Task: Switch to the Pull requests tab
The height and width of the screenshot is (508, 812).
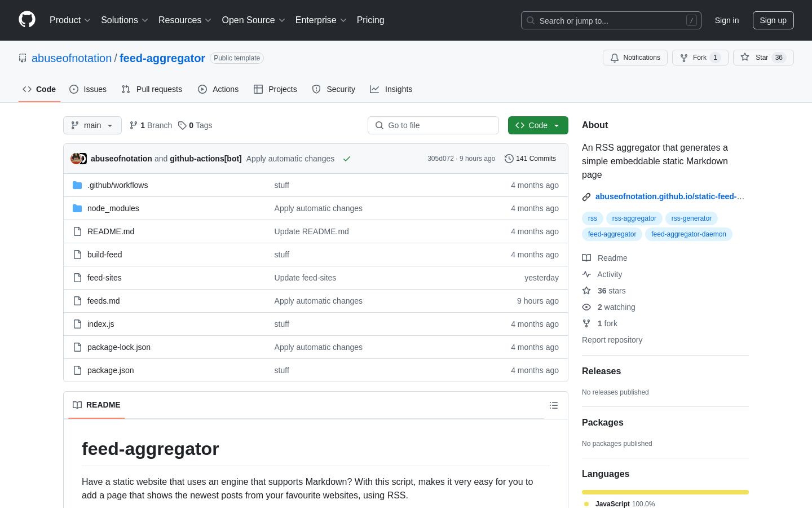Action: coord(152,89)
